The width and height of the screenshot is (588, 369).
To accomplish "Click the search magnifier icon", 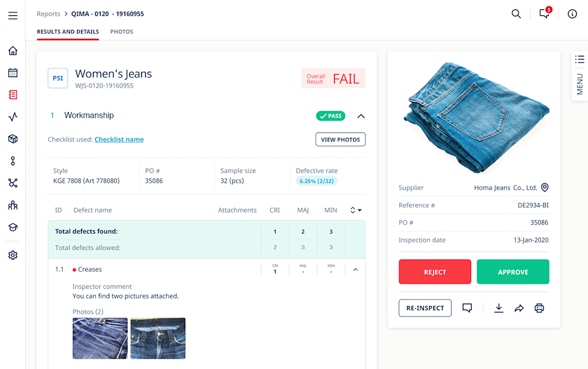I will pyautogui.click(x=516, y=14).
